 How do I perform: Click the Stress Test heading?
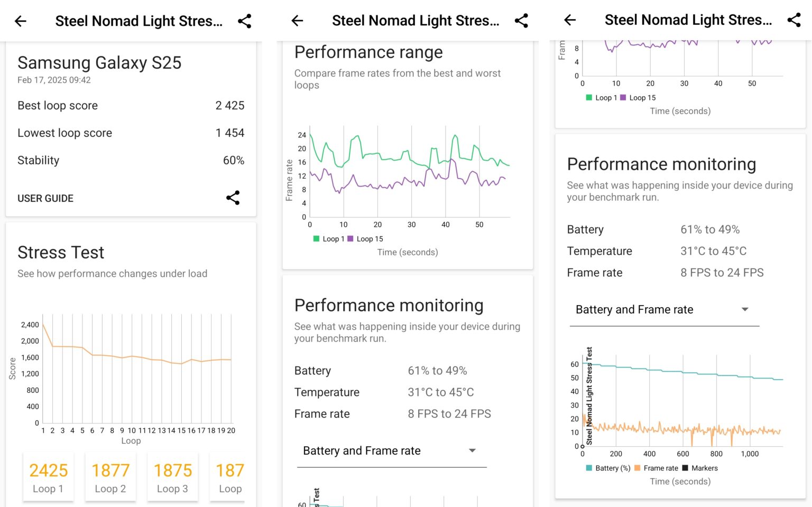click(61, 253)
